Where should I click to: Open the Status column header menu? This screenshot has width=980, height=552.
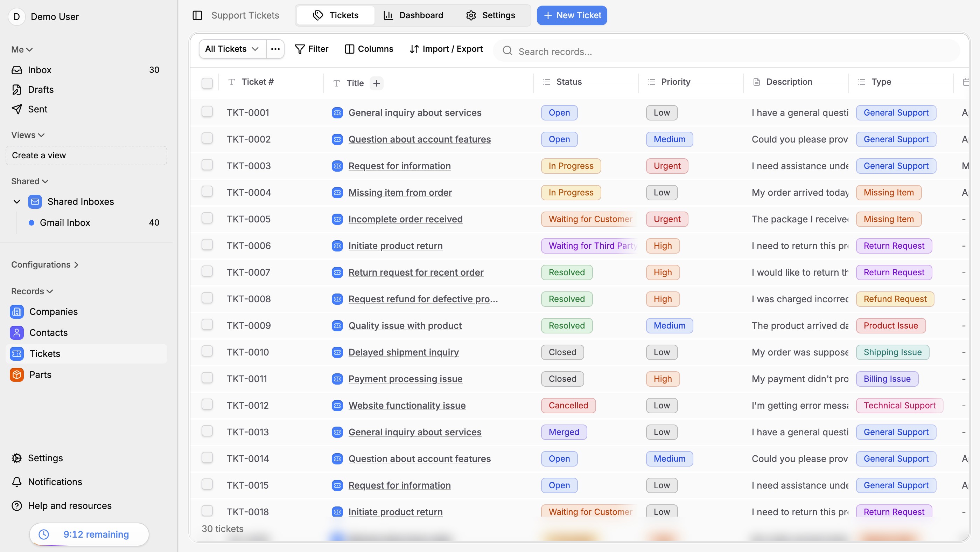point(586,82)
